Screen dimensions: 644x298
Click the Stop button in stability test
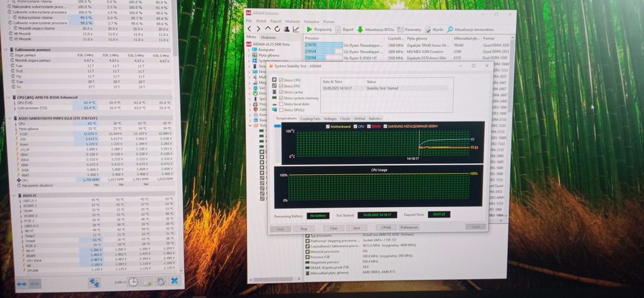pos(303,228)
